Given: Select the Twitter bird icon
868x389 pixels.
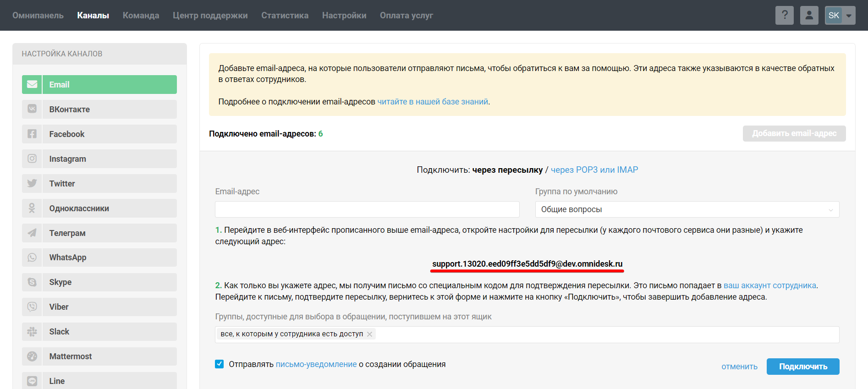Looking at the screenshot, I should point(32,184).
